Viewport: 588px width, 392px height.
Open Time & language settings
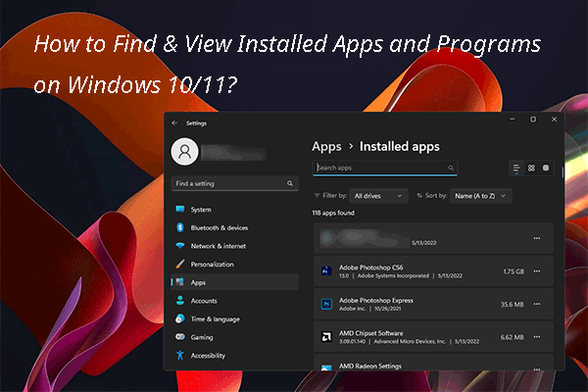pos(215,318)
